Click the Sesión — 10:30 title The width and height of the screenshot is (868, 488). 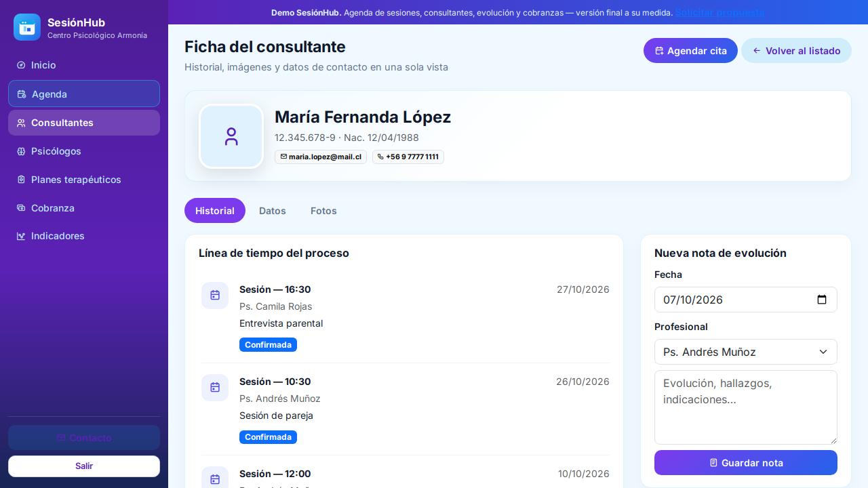click(275, 382)
